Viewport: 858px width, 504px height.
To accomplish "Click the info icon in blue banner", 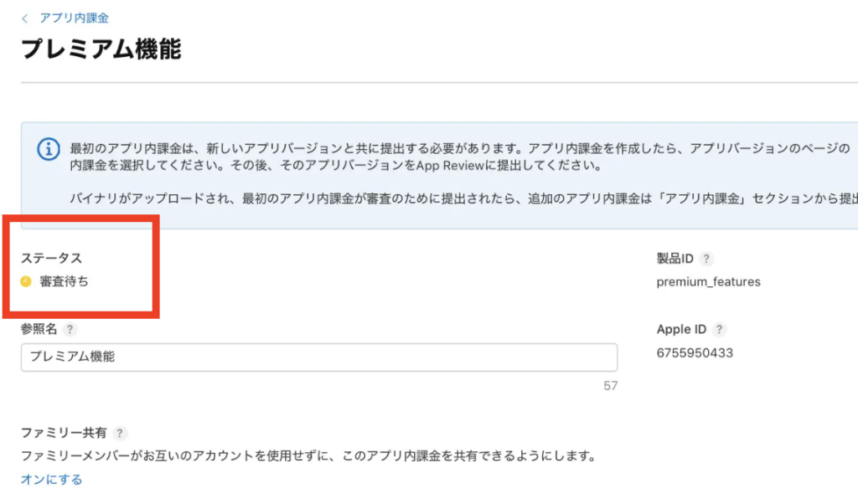I will (x=49, y=149).
